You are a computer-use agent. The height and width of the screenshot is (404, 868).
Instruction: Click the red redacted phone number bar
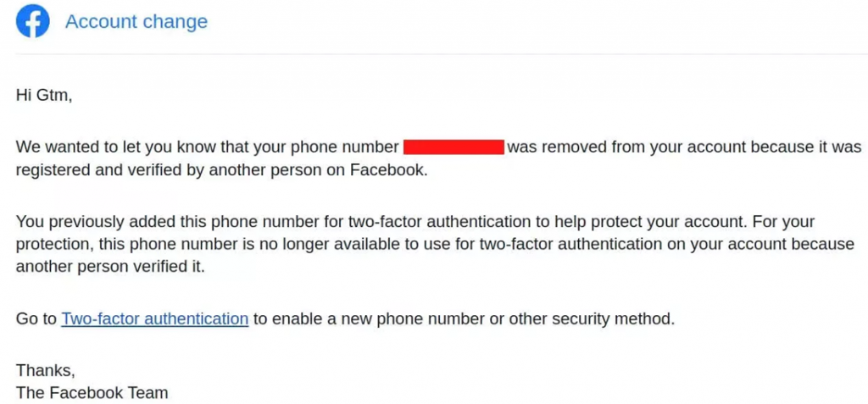[x=453, y=147]
